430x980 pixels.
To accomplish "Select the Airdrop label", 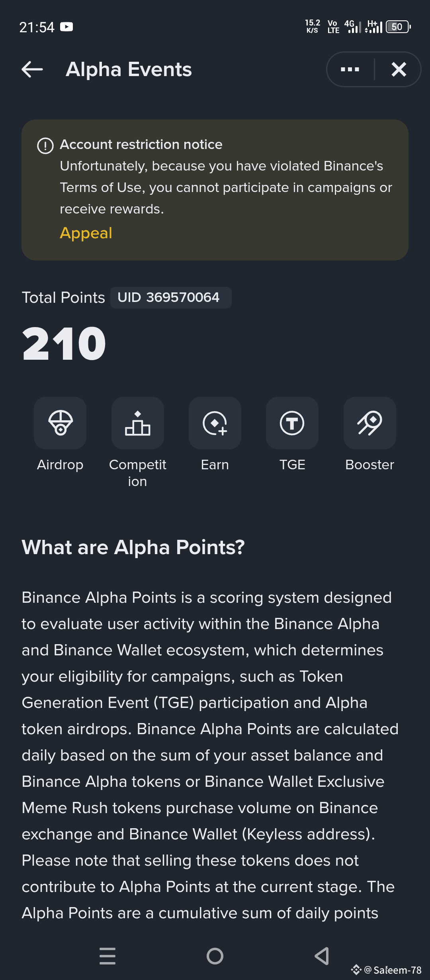I will coord(60,465).
